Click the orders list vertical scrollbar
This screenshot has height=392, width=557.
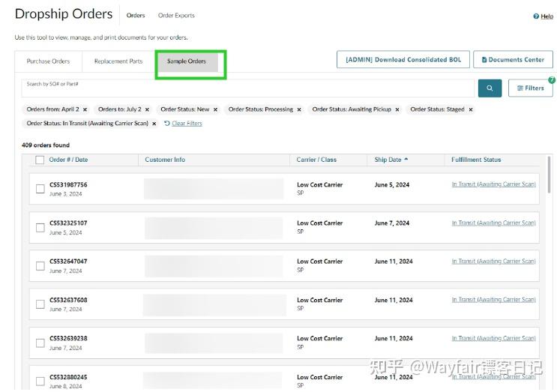coord(550,175)
